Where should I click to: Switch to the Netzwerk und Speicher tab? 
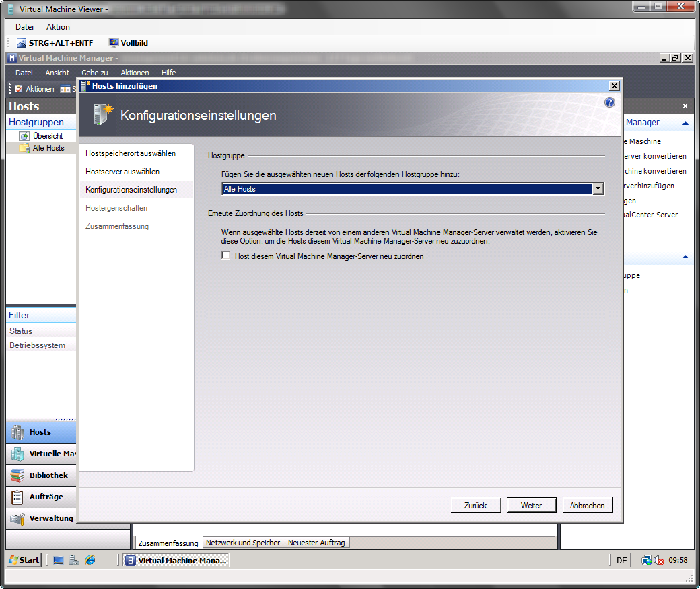coord(243,543)
